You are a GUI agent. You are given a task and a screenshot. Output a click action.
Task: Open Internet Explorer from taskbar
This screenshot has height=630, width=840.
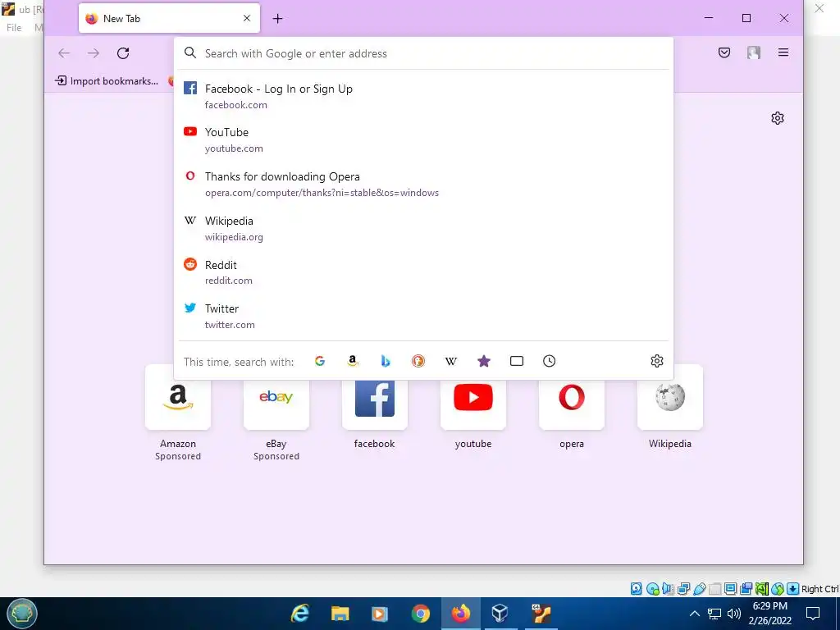click(x=300, y=613)
